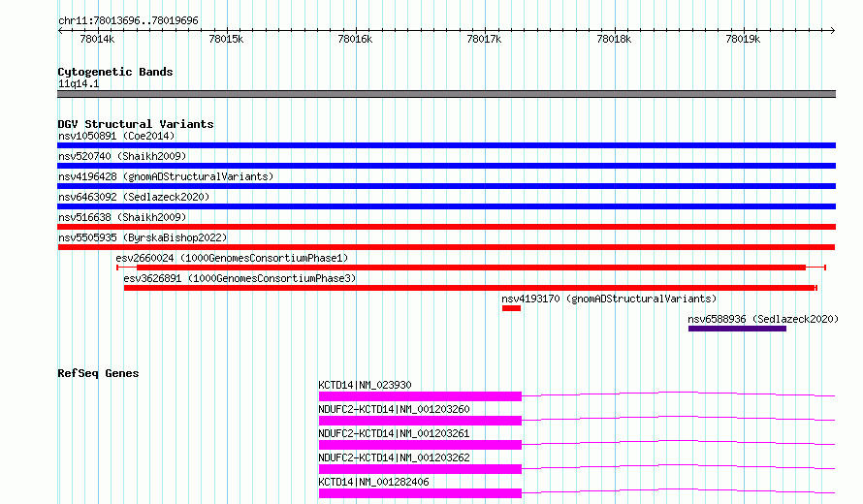Click the Cytogenetic Bands track title
Image resolution: width=863 pixels, height=504 pixels.
click(x=115, y=72)
